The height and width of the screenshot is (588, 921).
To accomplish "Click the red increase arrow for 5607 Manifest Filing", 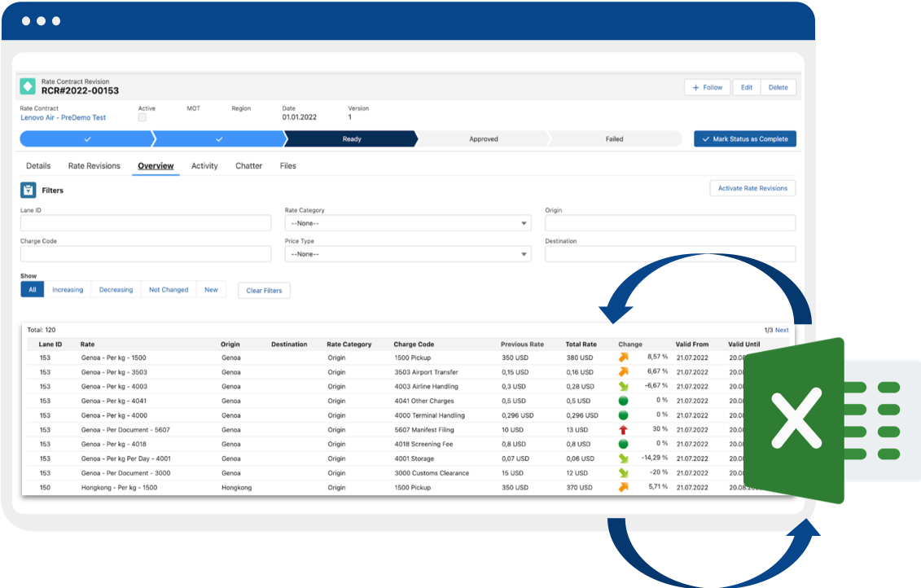I will tap(623, 429).
